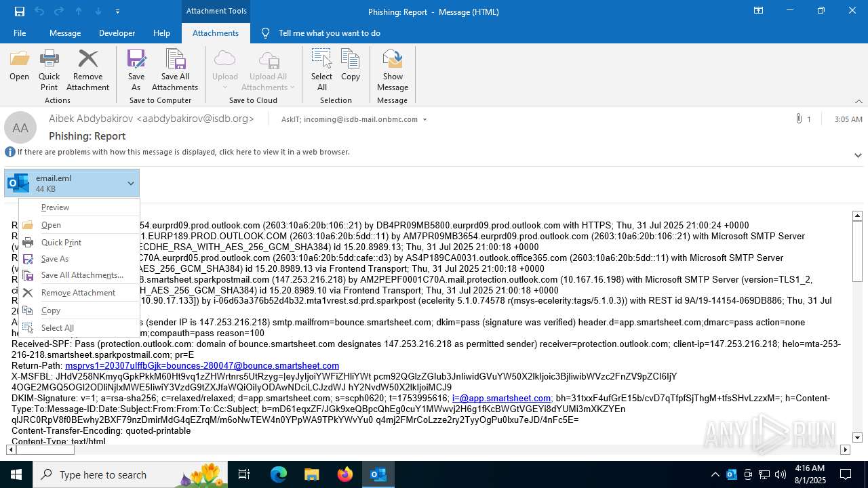Switch to the Message tab
This screenshot has height=488, width=868.
tap(65, 33)
